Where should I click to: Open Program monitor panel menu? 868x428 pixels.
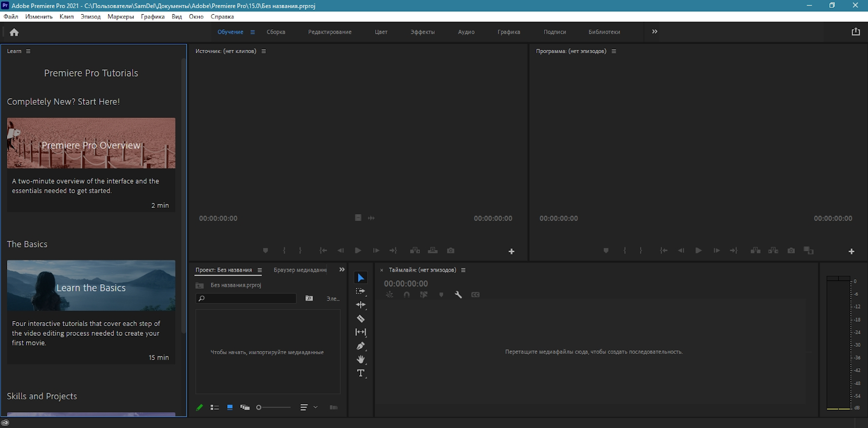pyautogui.click(x=614, y=51)
